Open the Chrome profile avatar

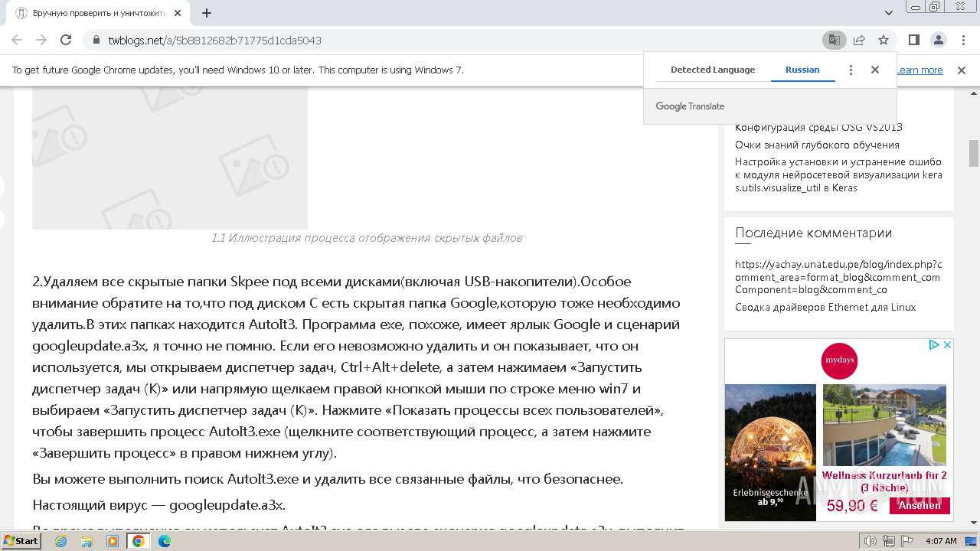coord(939,40)
